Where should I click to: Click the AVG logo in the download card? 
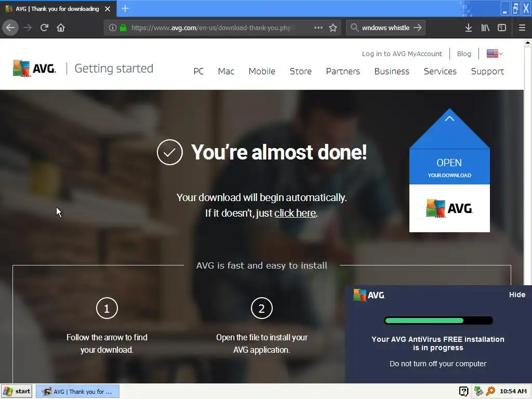(x=449, y=208)
